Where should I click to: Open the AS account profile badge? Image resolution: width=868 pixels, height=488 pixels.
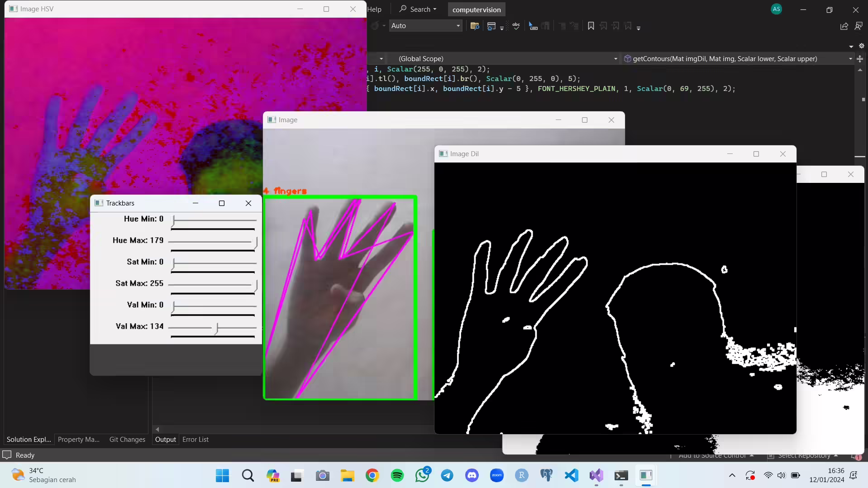coord(776,9)
